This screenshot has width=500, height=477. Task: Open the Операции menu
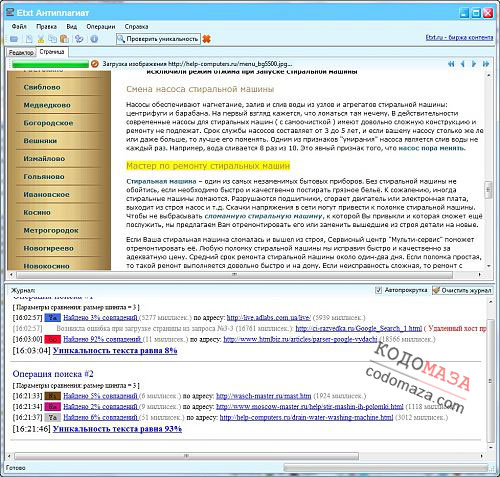coord(101,26)
